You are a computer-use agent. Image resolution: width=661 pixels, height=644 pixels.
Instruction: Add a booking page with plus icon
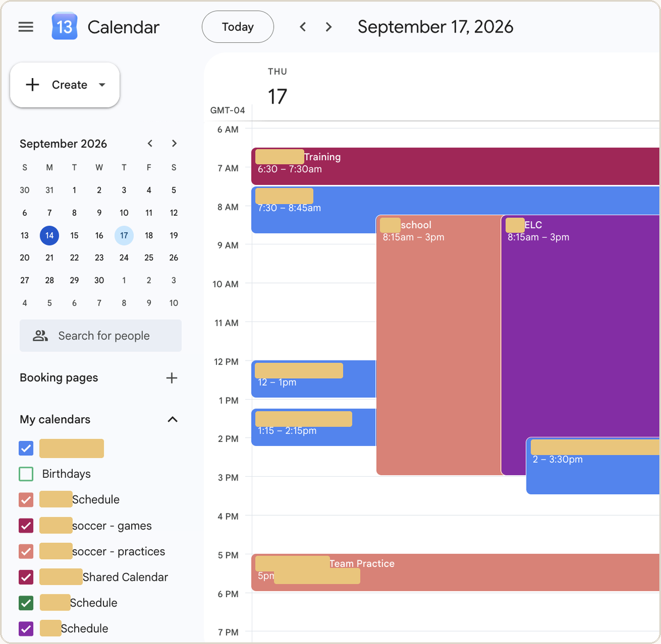tap(172, 378)
